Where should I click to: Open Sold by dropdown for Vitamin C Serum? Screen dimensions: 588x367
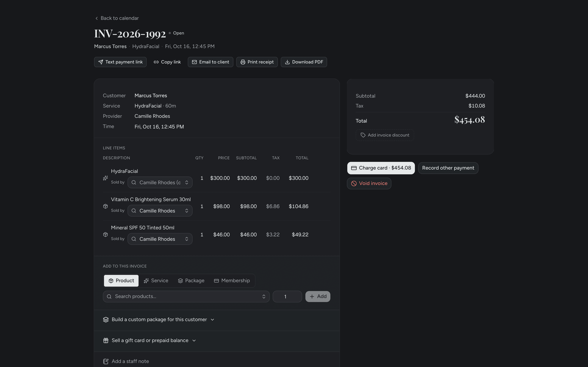point(160,211)
